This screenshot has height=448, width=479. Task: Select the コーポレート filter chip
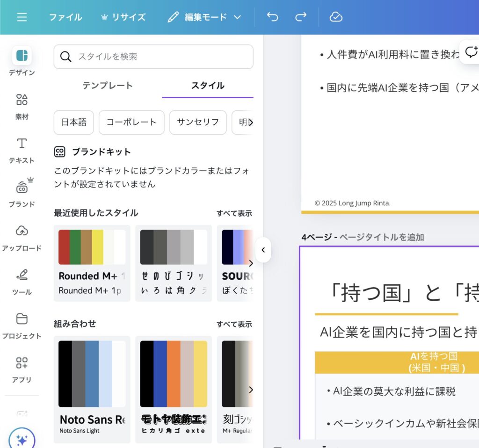click(x=131, y=122)
